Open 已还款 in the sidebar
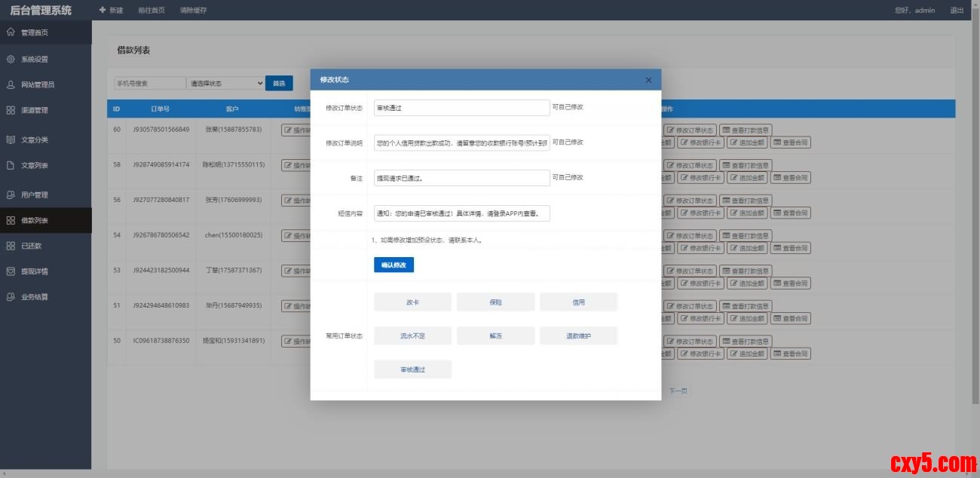980x478 pixels. coord(31,246)
